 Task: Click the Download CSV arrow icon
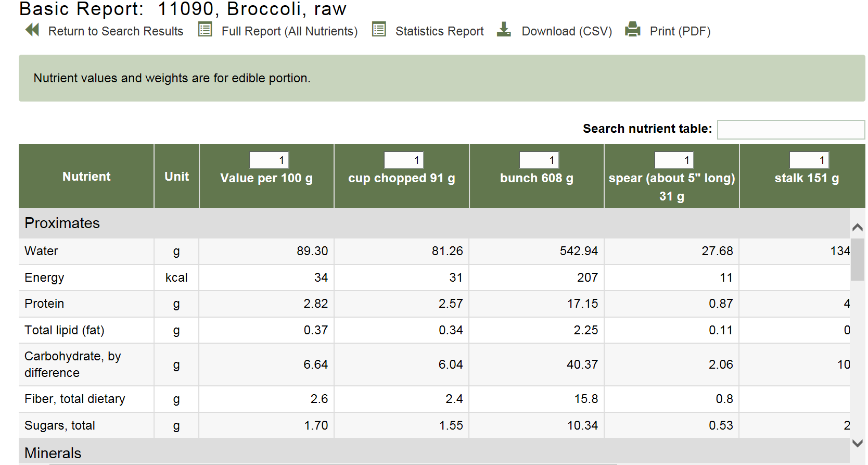coord(504,30)
